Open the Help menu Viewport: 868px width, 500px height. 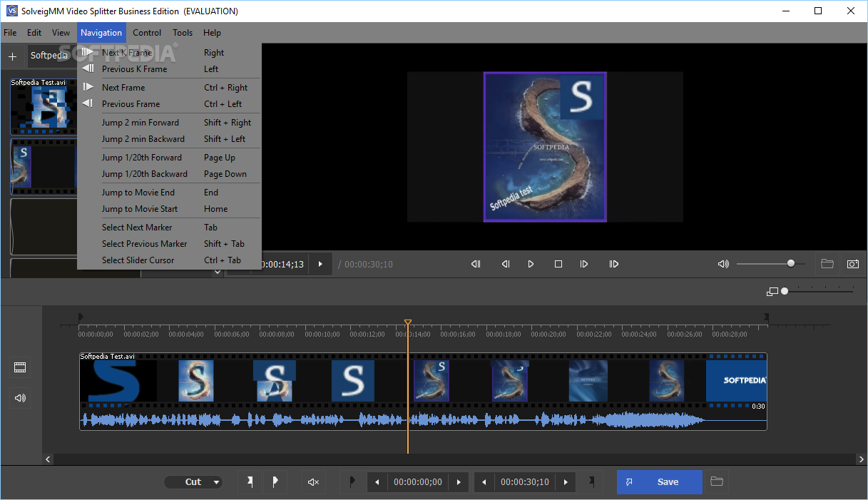pos(212,33)
